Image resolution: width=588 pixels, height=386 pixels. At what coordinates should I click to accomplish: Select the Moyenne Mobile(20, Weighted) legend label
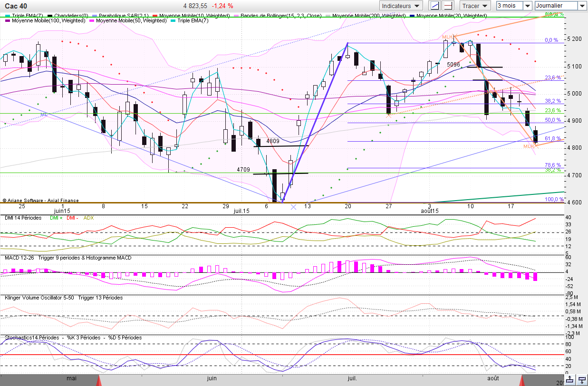pyautogui.click(x=452, y=15)
